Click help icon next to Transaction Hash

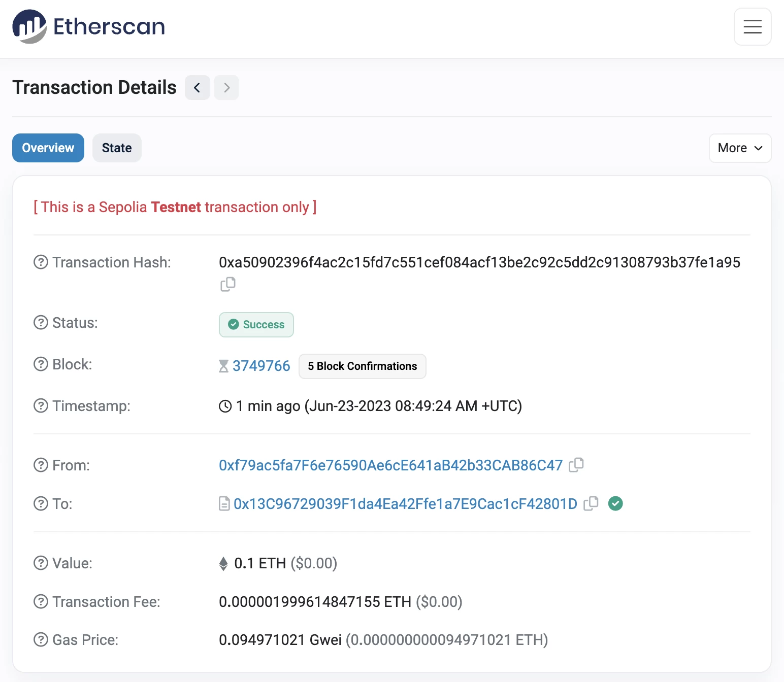[x=41, y=262]
